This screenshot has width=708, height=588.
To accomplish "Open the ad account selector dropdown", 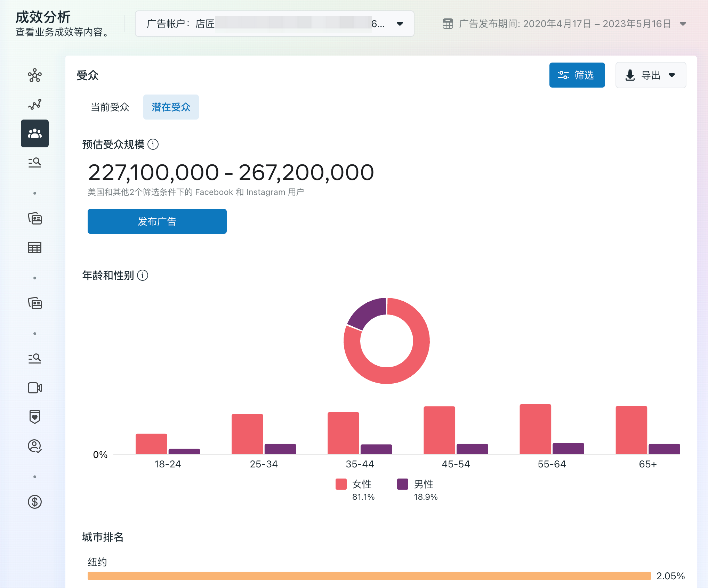I will 400,24.
